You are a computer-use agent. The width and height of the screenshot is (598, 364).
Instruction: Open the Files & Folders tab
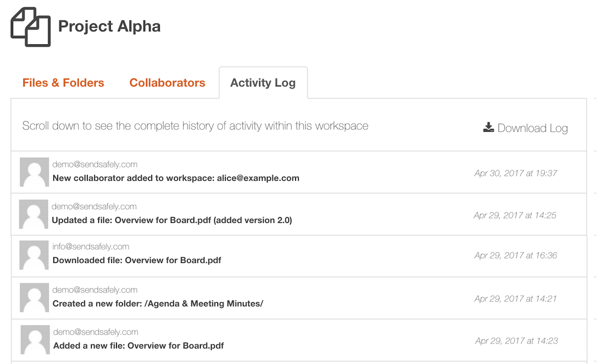pyautogui.click(x=63, y=83)
